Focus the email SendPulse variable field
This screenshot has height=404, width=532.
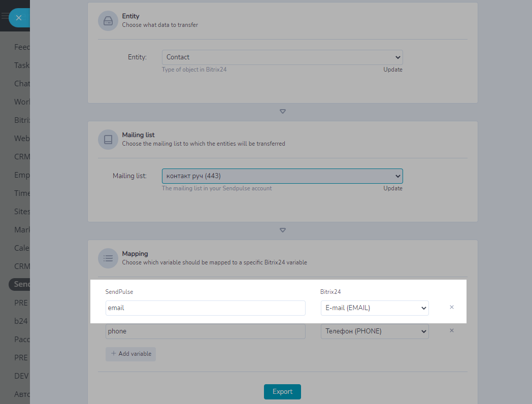(205, 308)
